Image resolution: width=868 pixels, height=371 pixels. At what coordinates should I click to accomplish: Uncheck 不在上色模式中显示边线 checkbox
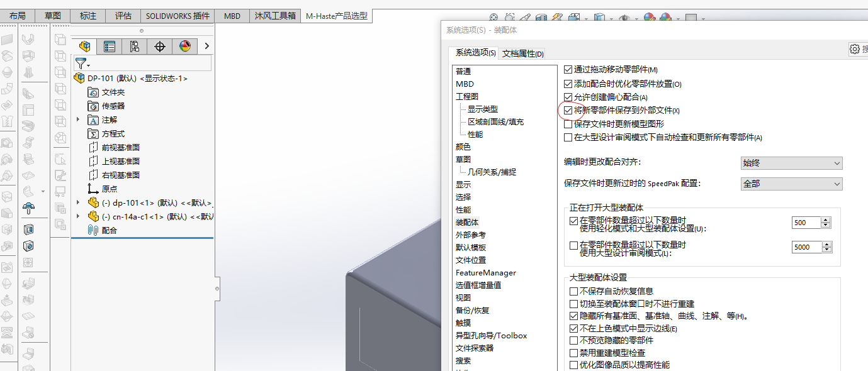pos(573,328)
